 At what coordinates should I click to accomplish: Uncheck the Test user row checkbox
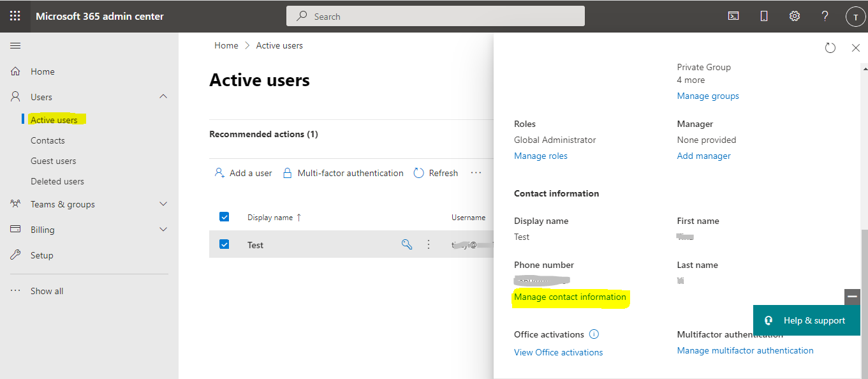[224, 244]
